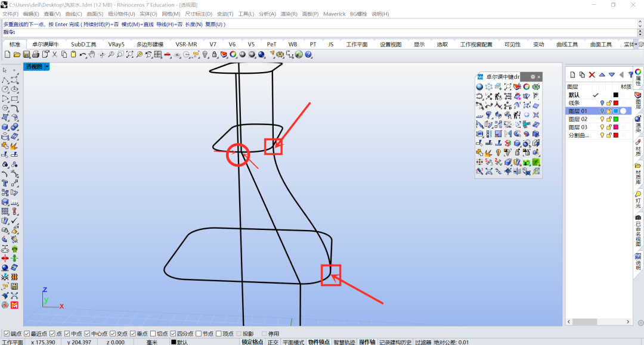644x345 pixels.
Task: Activate the Pan hand tool
Action: [92, 55]
